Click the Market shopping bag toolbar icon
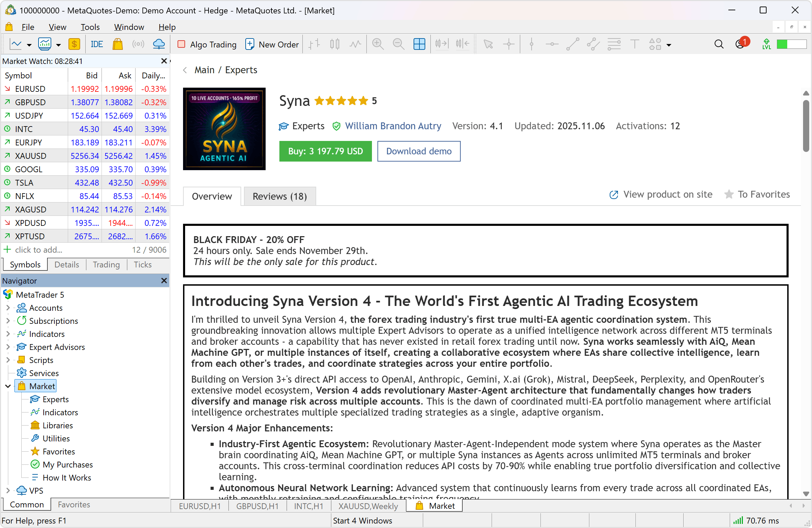This screenshot has width=812, height=528. coord(118,44)
